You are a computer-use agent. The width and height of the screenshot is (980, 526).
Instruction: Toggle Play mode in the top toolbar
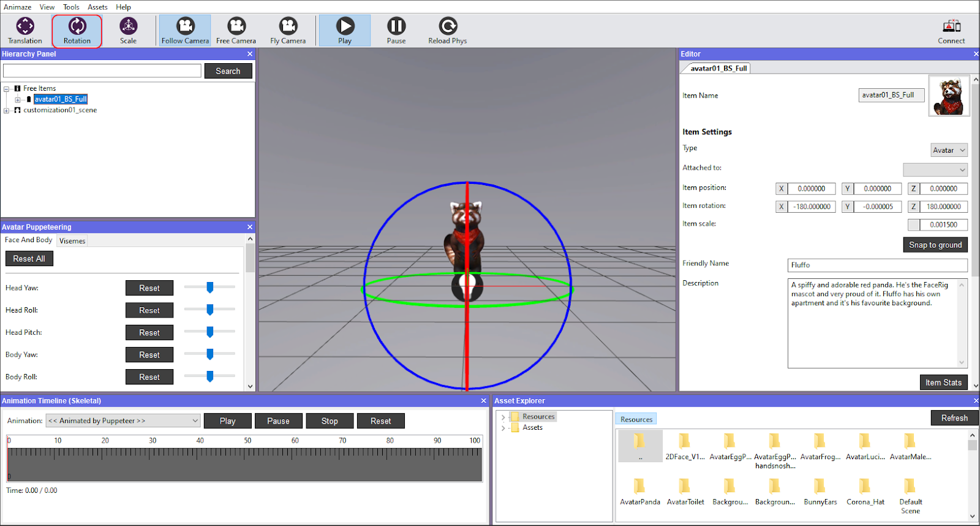coord(345,31)
